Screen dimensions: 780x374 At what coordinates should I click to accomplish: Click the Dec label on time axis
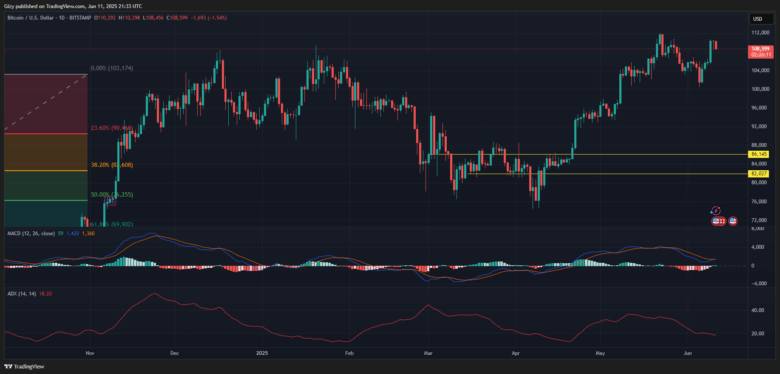[x=174, y=353]
